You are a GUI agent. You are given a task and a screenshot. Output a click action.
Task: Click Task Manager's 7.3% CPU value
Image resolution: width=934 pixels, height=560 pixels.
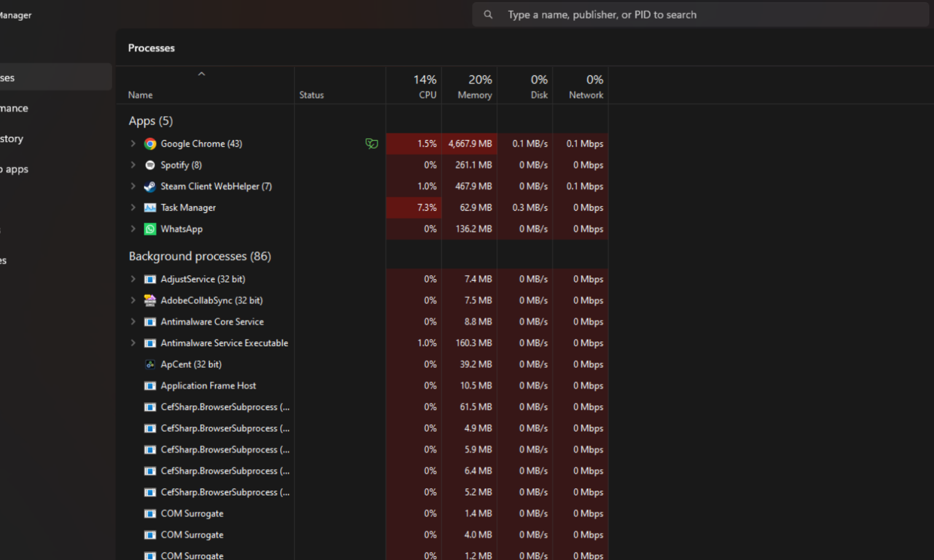[x=427, y=208]
